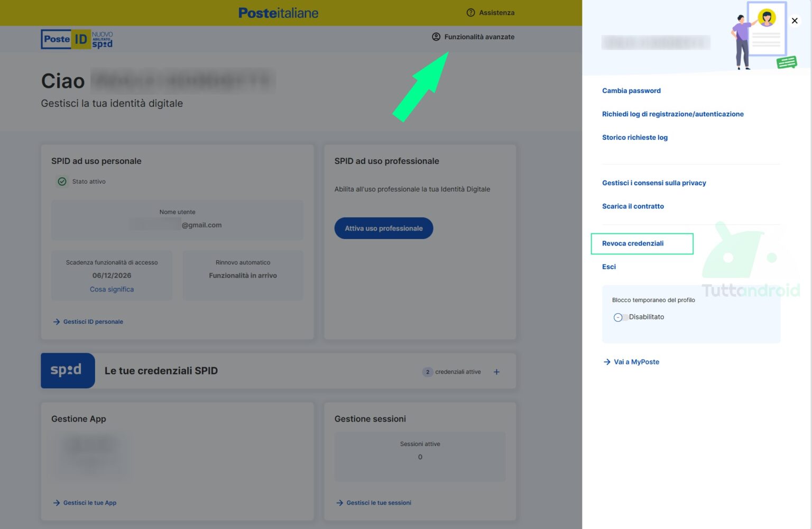Open Gestisci i consensi sulla privacy

[x=654, y=183]
